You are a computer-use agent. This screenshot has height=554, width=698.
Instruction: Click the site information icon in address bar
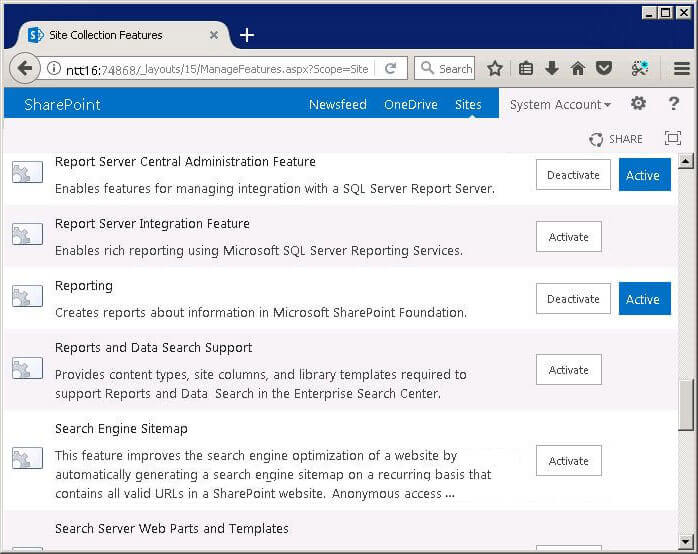[54, 69]
